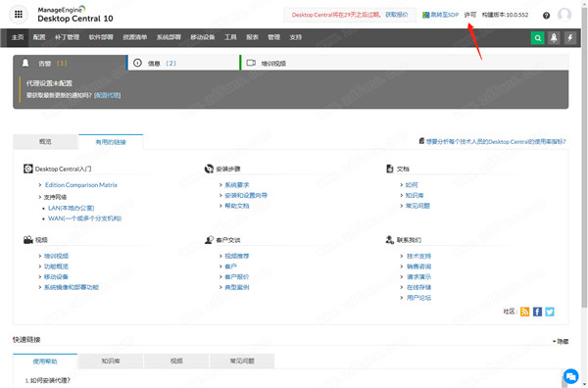Open 补丁管理 menu

67,37
